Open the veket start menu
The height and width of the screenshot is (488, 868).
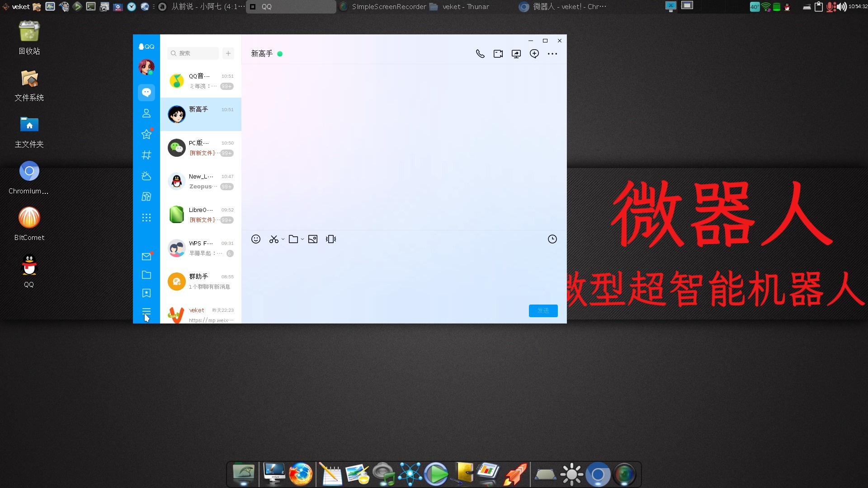coord(16,7)
